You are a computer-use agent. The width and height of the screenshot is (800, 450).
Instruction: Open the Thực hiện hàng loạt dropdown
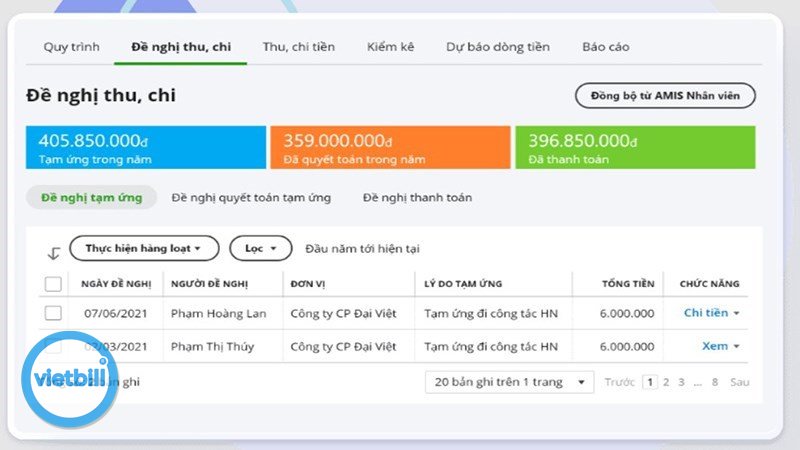(x=143, y=248)
